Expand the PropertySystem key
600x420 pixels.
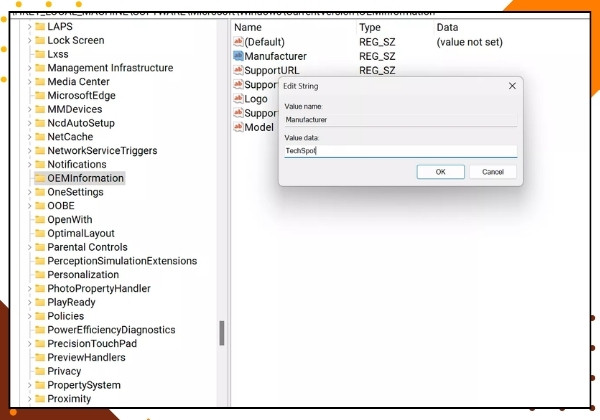tap(29, 385)
